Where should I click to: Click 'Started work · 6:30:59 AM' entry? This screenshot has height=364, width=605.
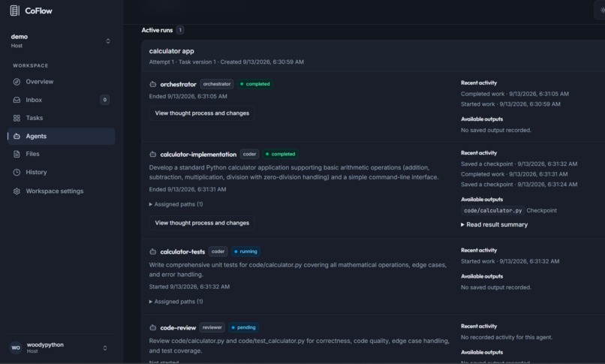(x=510, y=104)
